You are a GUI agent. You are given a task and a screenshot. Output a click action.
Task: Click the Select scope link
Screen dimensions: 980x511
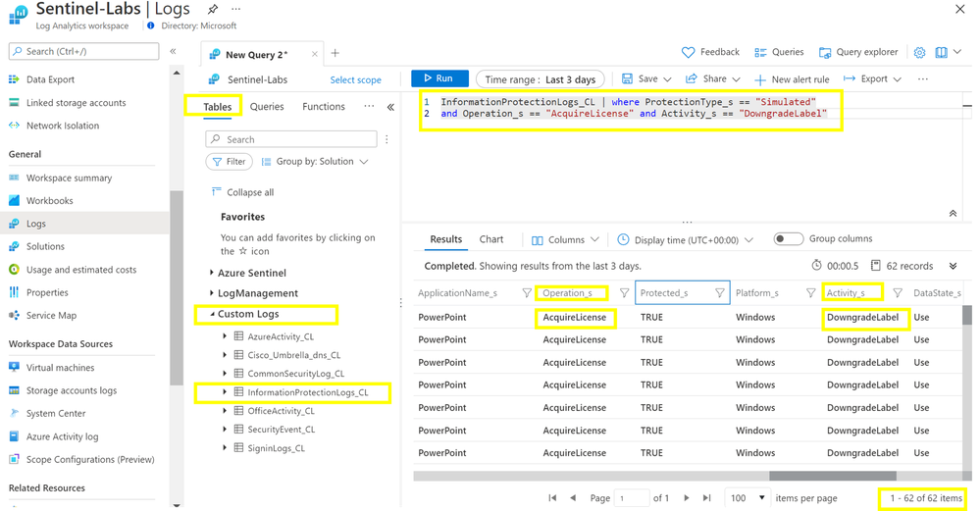[356, 80]
